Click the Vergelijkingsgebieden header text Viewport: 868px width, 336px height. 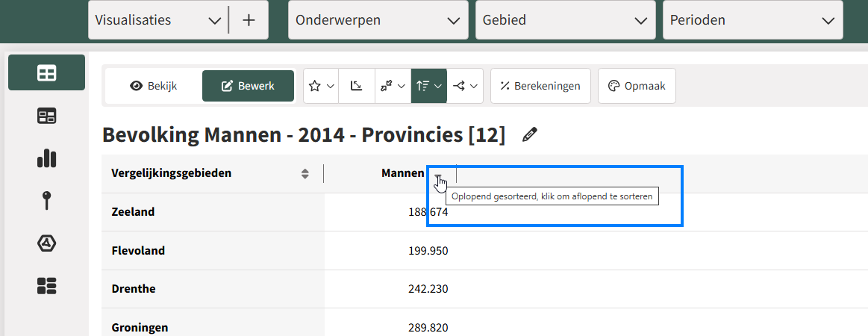[172, 173]
